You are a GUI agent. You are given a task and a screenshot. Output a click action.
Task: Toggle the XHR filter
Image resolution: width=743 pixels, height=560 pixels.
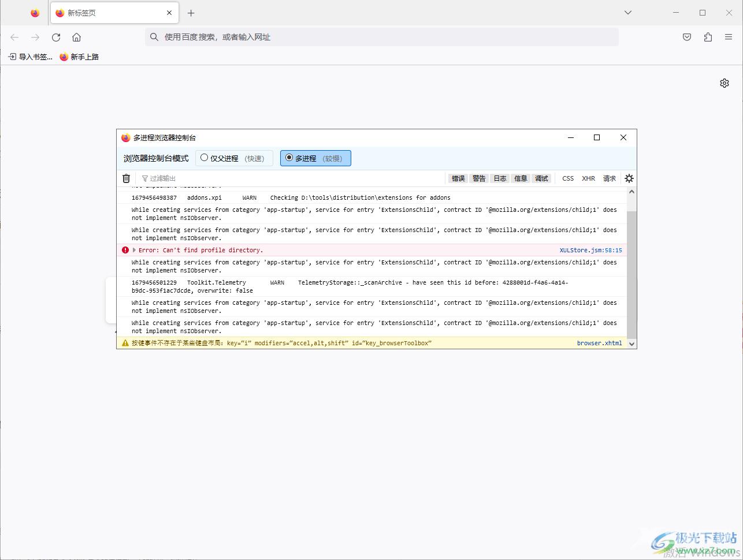(588, 178)
